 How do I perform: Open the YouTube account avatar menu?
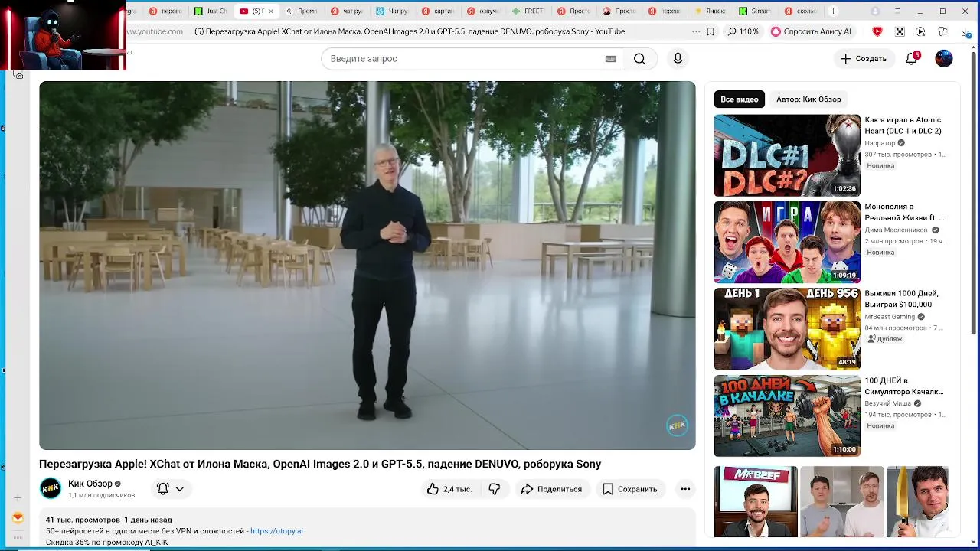tap(944, 58)
